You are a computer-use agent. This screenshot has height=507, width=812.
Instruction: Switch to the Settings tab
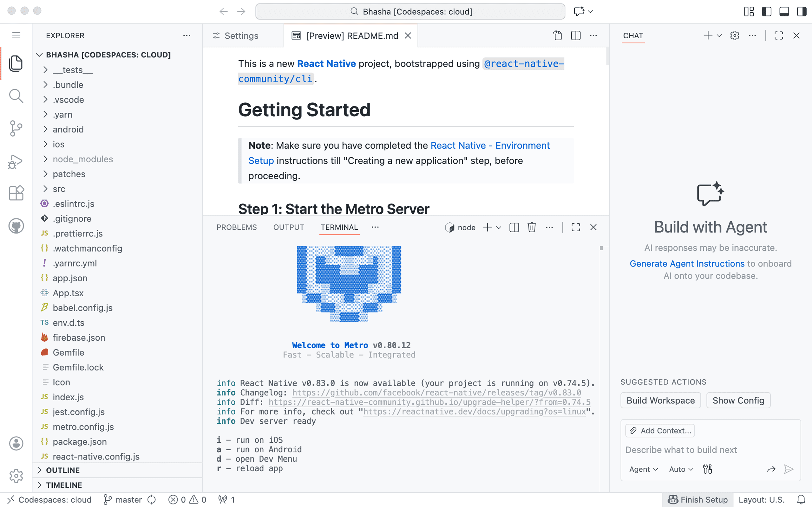pos(241,35)
